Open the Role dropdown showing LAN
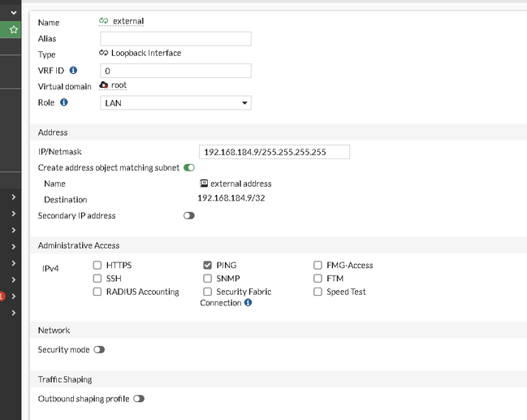This screenshot has height=420, width=527. coord(175,103)
